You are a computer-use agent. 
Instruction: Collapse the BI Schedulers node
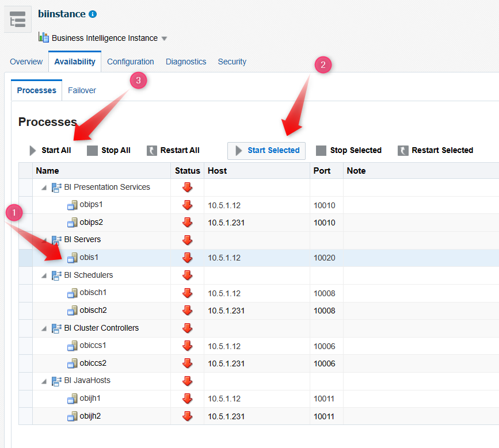(44, 275)
